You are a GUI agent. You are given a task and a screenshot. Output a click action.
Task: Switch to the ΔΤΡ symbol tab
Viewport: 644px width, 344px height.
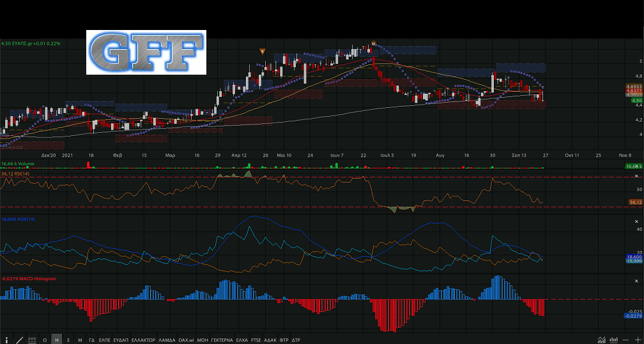(296, 340)
